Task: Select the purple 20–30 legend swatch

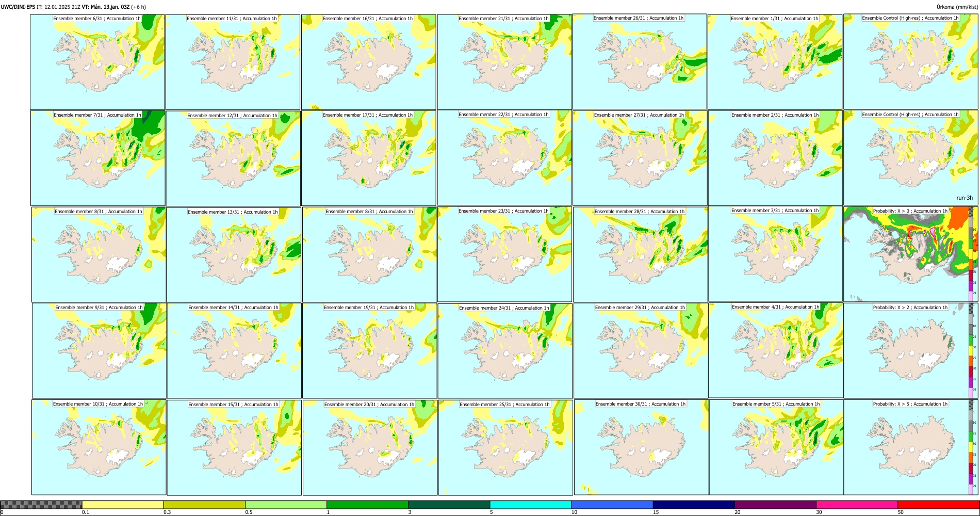Action: [x=775, y=505]
